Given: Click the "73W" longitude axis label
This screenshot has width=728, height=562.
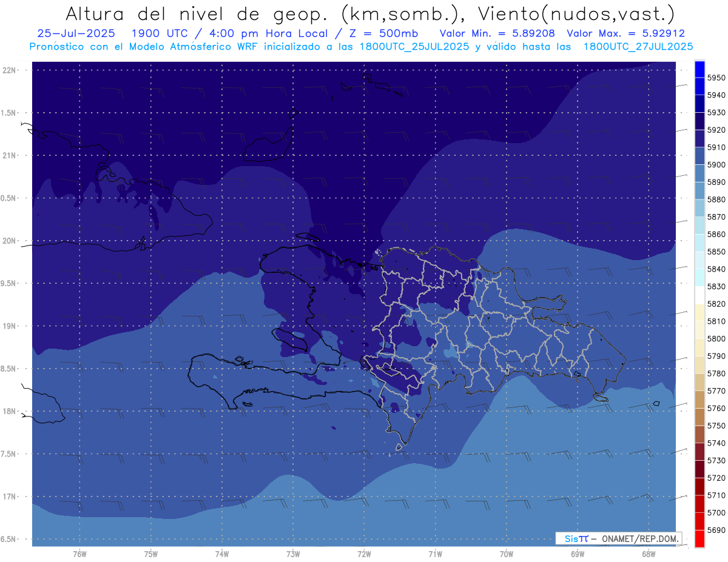Looking at the screenshot, I should 293,554.
